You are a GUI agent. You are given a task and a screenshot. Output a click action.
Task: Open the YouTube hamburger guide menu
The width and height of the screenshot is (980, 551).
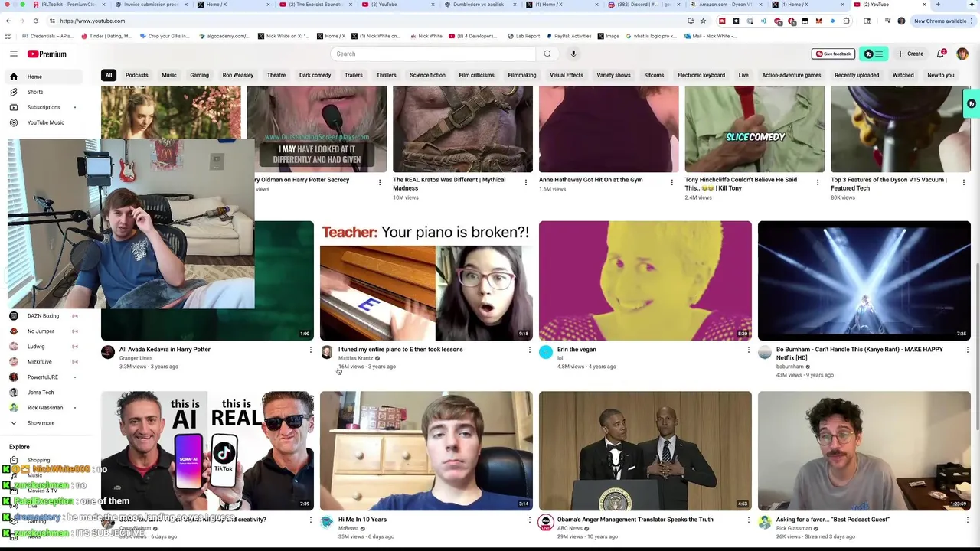click(13, 54)
